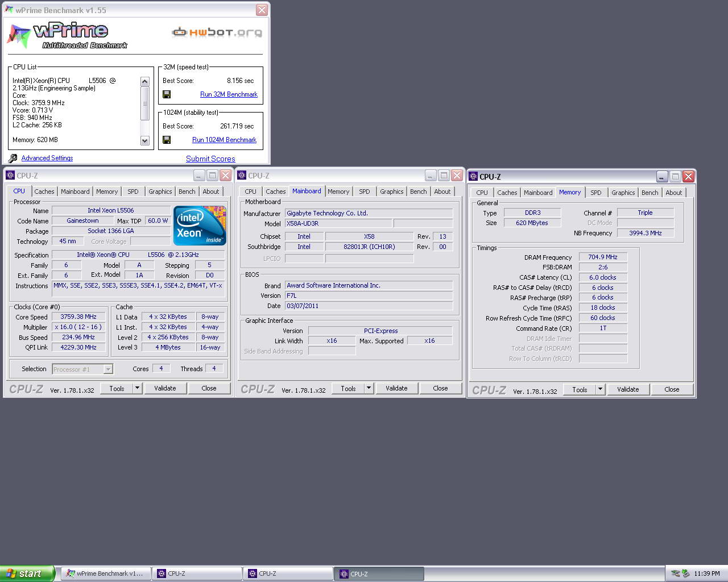Click the Multiplier value x 16.0
Viewport: 728px width, 582px height.
point(78,327)
